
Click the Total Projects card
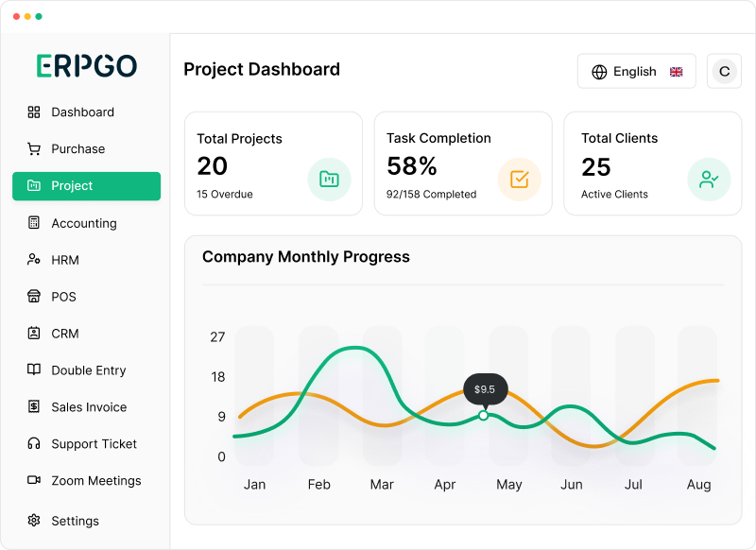click(273, 163)
